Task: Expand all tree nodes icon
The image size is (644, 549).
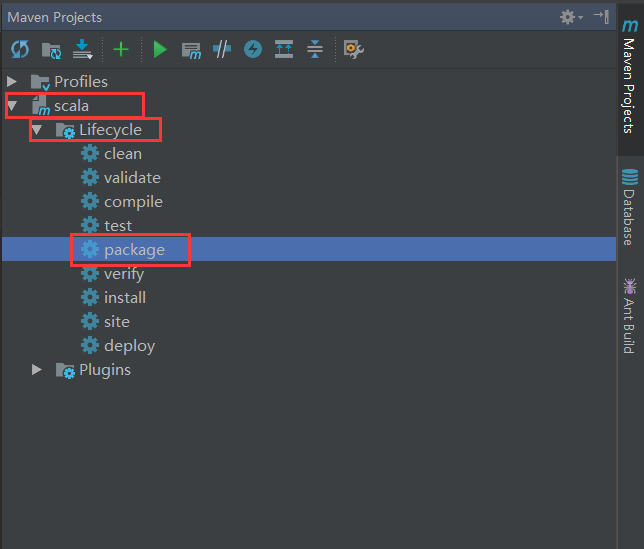Action: click(284, 49)
